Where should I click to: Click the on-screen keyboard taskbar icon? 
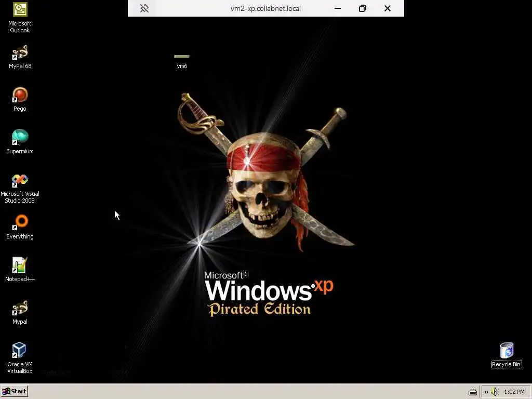[x=473, y=392]
